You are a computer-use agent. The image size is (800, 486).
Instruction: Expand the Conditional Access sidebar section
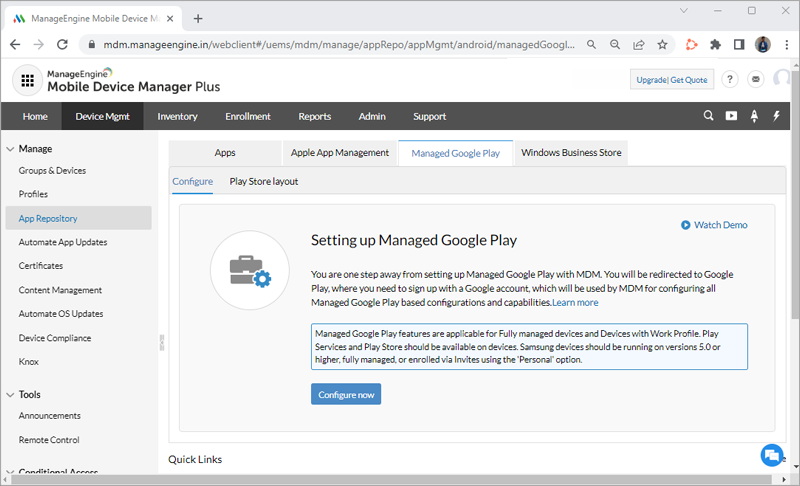(10, 473)
